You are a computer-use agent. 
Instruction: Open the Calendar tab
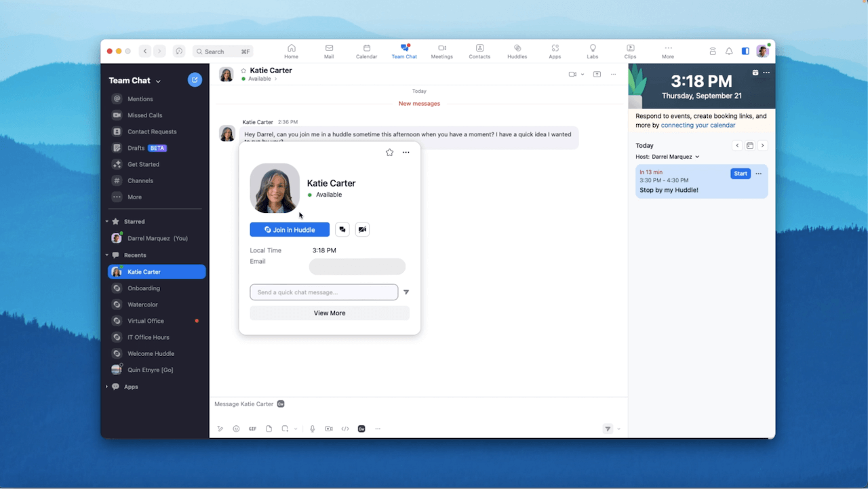[366, 52]
